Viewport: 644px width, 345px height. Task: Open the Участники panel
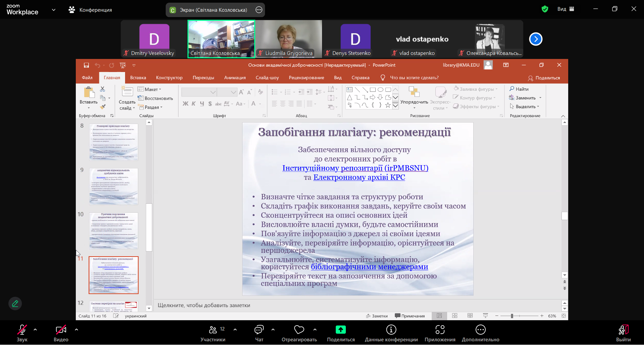(x=213, y=333)
